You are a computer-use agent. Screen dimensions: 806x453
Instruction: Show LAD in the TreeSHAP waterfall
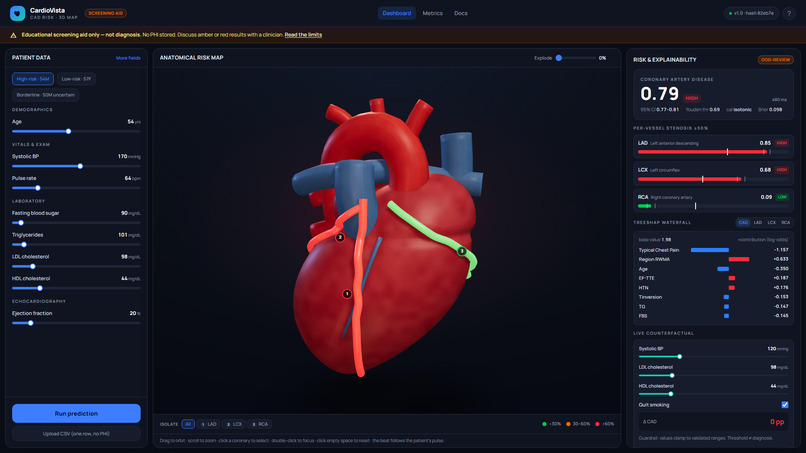pos(758,223)
